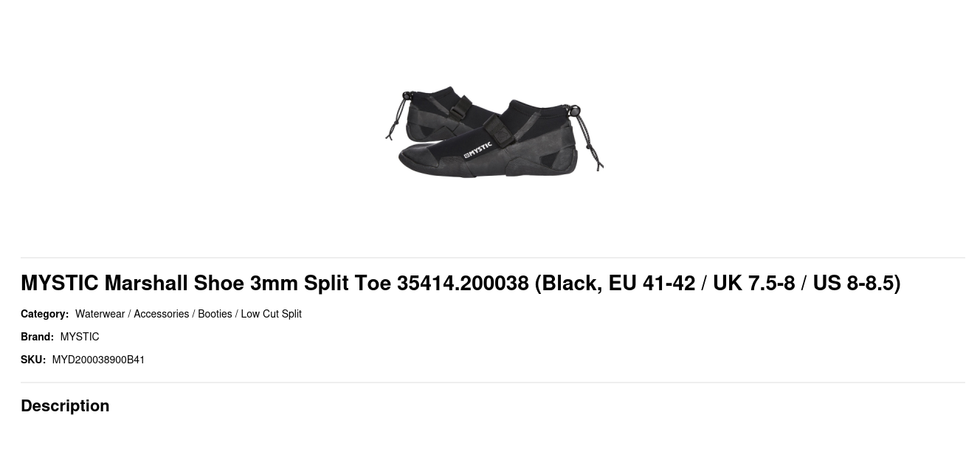Click the Description section heading
Viewport: 980px width, 449px height.
point(65,405)
